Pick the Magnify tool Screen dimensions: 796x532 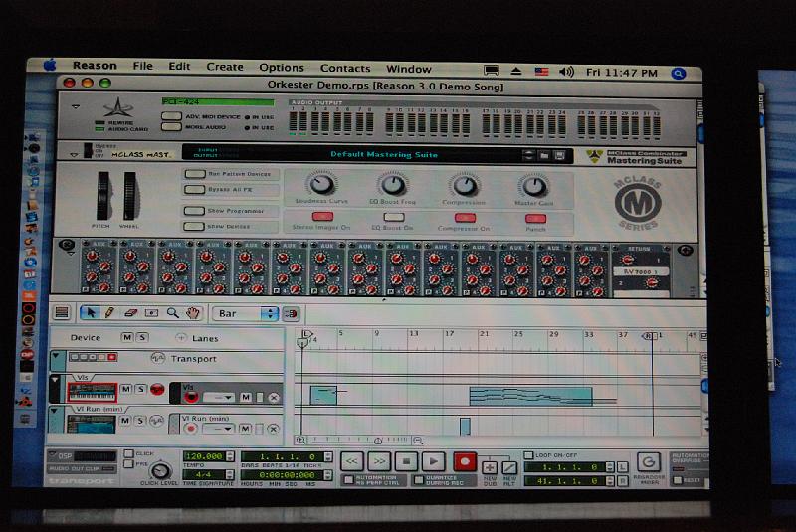173,313
